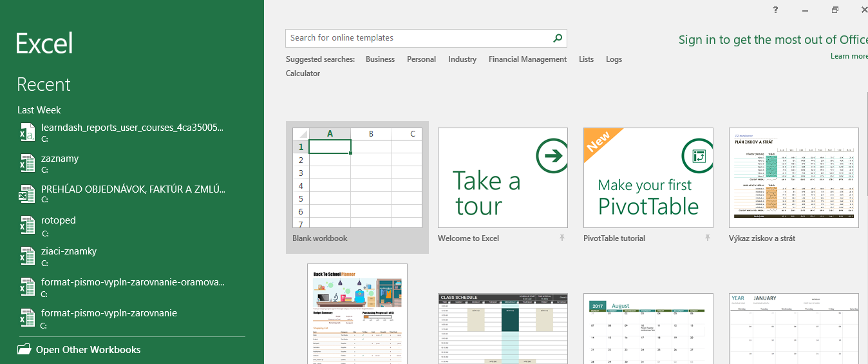Select Industry suggested search
The height and width of the screenshot is (364, 868).
tap(462, 59)
